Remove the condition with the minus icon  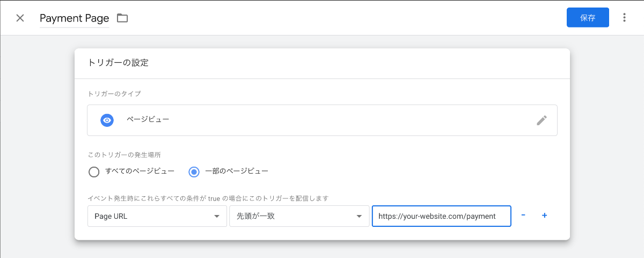523,216
